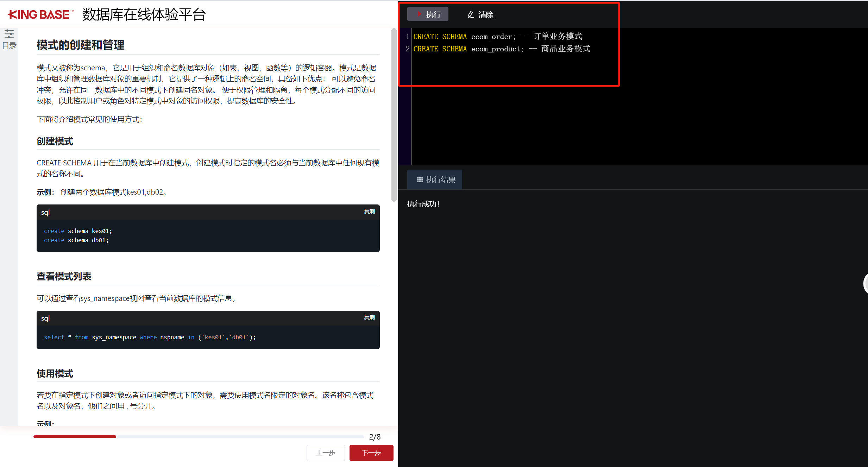Viewport: 868px width, 467px height.
Task: Go to previous step with 上一步
Action: (326, 453)
